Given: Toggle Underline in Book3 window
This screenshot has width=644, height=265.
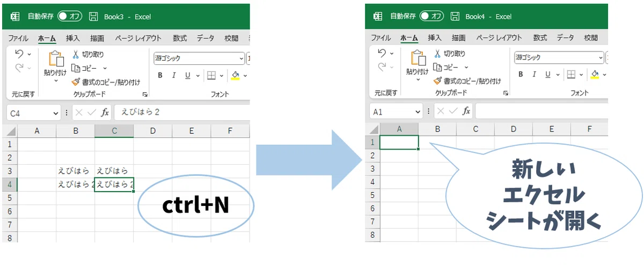Looking at the screenshot, I should pos(188,76).
